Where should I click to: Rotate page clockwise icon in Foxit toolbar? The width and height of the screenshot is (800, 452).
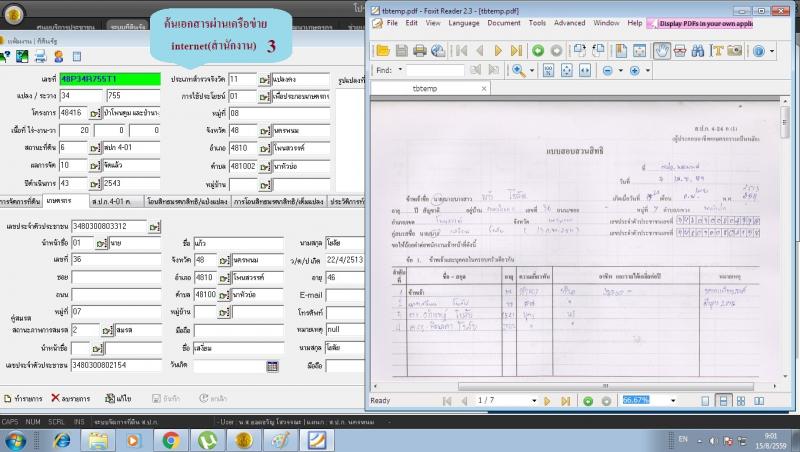pyautogui.click(x=579, y=51)
